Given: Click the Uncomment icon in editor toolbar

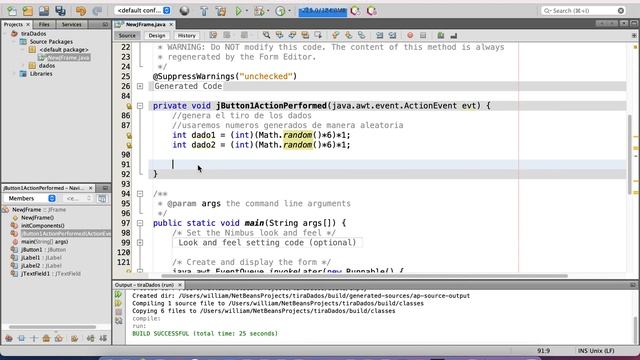Looking at the screenshot, I should point(454,36).
